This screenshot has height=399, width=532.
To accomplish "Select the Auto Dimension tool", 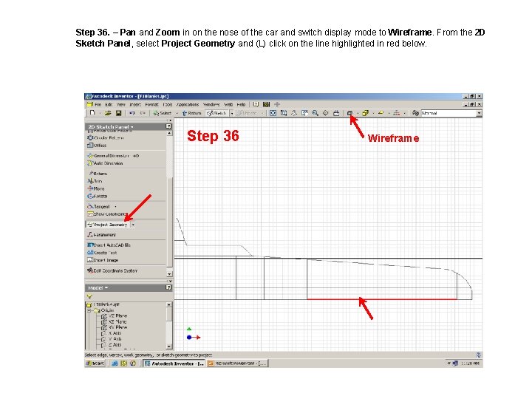I will tap(105, 163).
